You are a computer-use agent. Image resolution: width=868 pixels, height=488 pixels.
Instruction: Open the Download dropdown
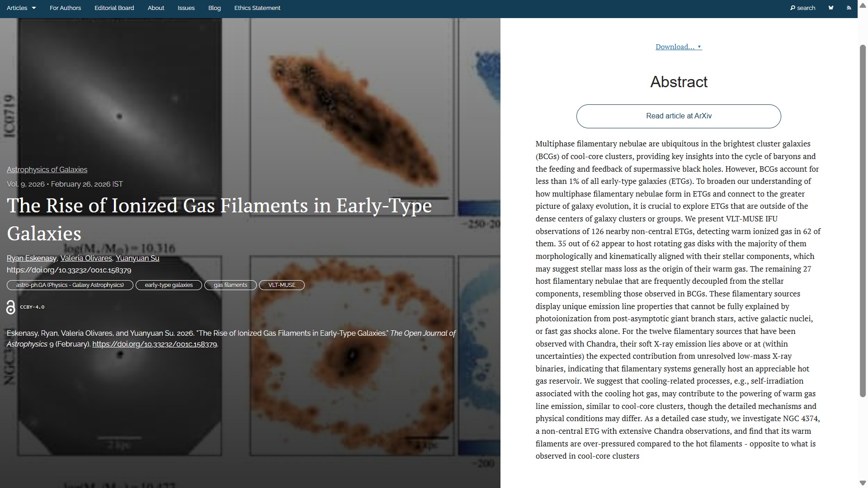pyautogui.click(x=678, y=47)
